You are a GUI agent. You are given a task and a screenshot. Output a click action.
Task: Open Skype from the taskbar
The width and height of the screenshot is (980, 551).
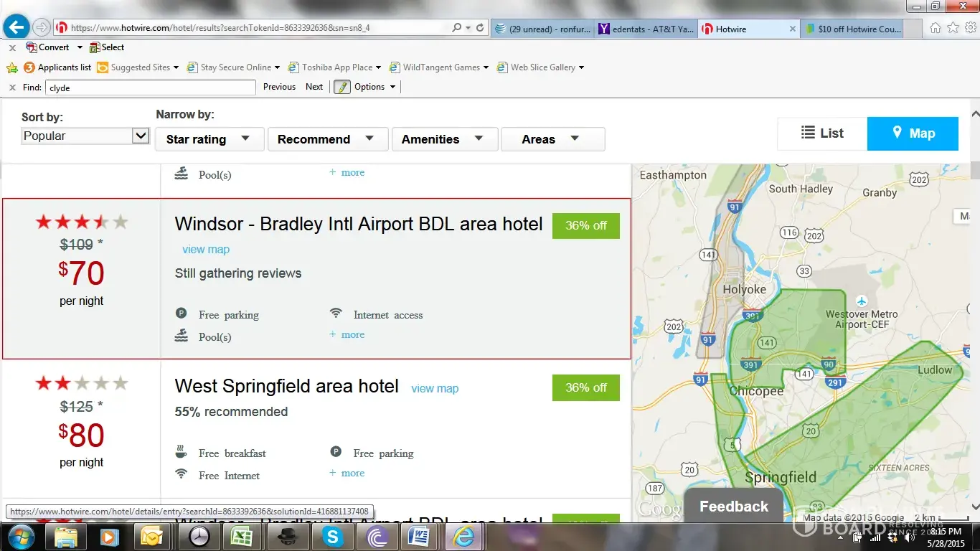coord(332,537)
